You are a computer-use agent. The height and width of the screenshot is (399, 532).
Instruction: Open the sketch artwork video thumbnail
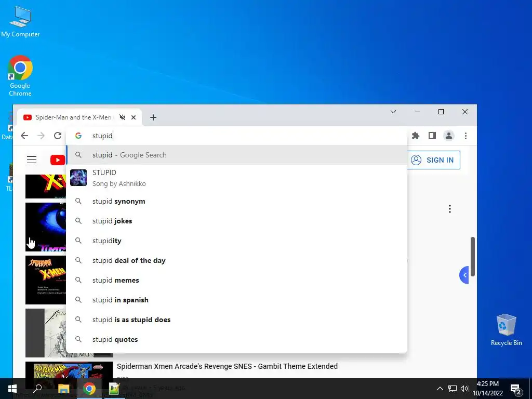pyautogui.click(x=46, y=333)
